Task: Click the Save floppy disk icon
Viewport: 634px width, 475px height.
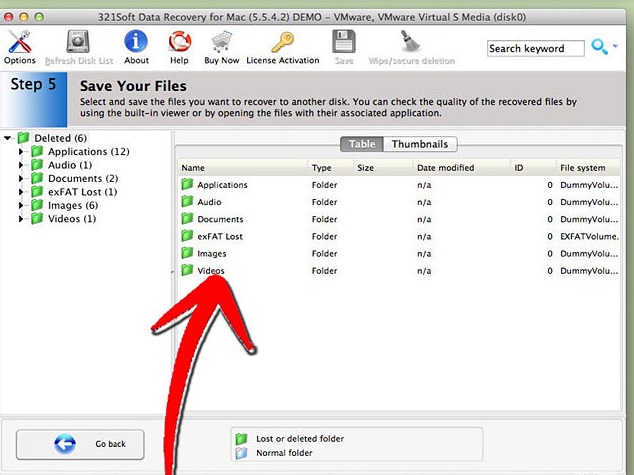Action: [344, 41]
